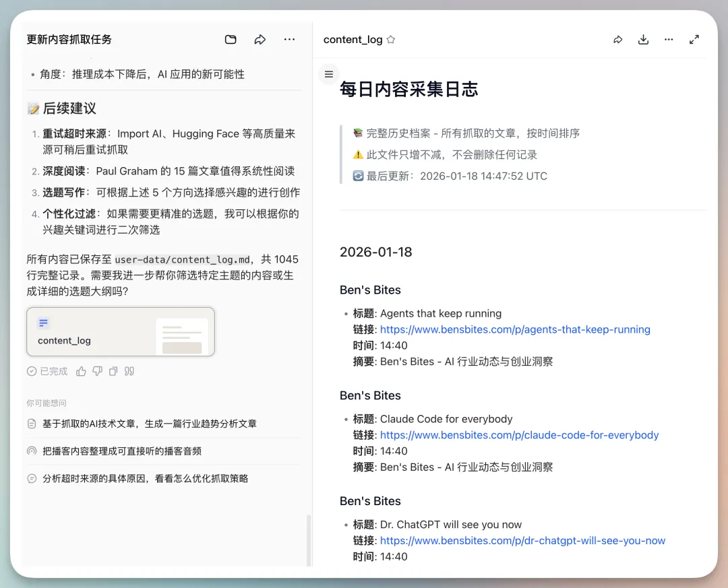Open the content_log file attachment card
Viewport: 728px width, 588px height.
121,331
